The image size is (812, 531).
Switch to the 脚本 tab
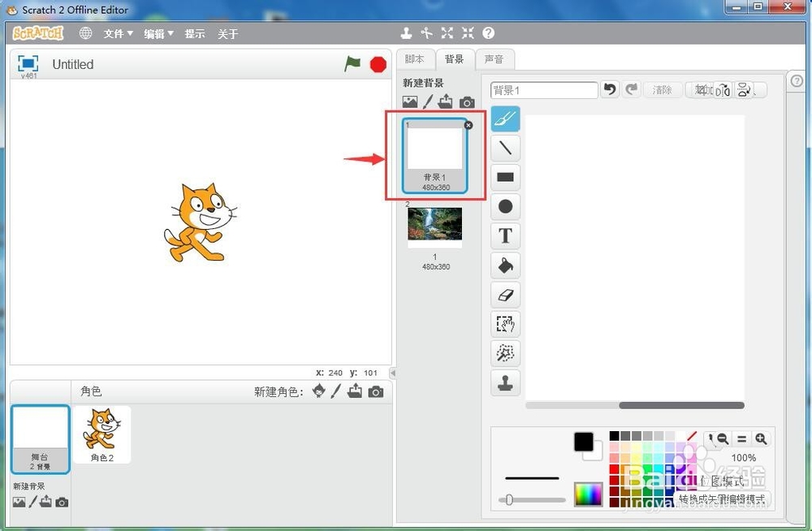pos(414,59)
